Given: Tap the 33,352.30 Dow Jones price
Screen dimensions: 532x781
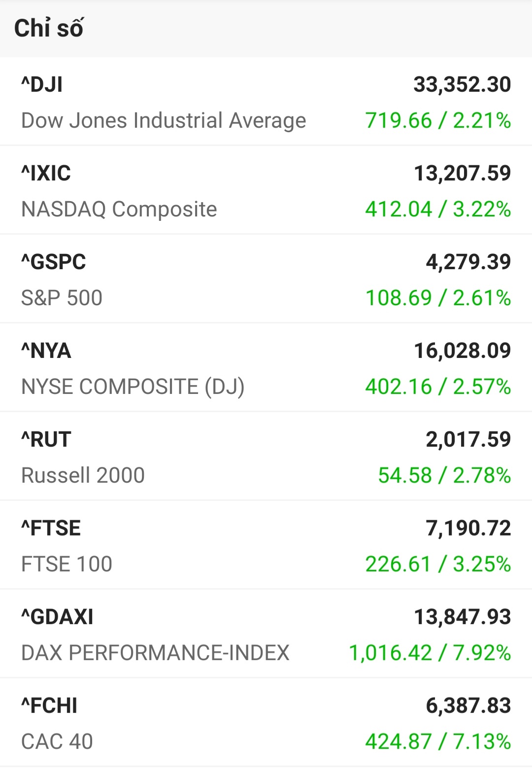Looking at the screenshot, I should 462,85.
